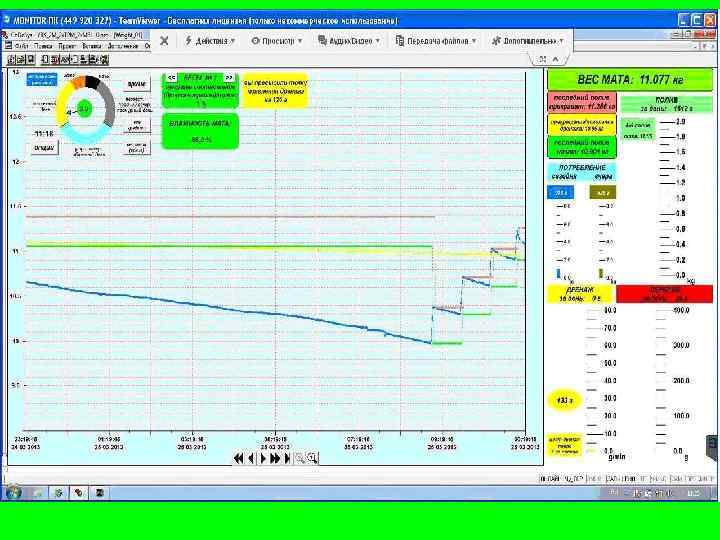Viewport: 720px width, 540px height.
Task: Open the Дополнения menu
Action: click(123, 46)
